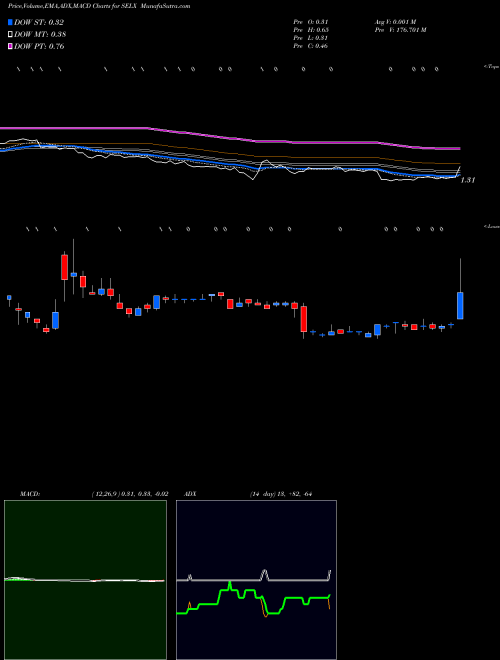Click the large red drop candlestick mid-chart

click(304, 319)
